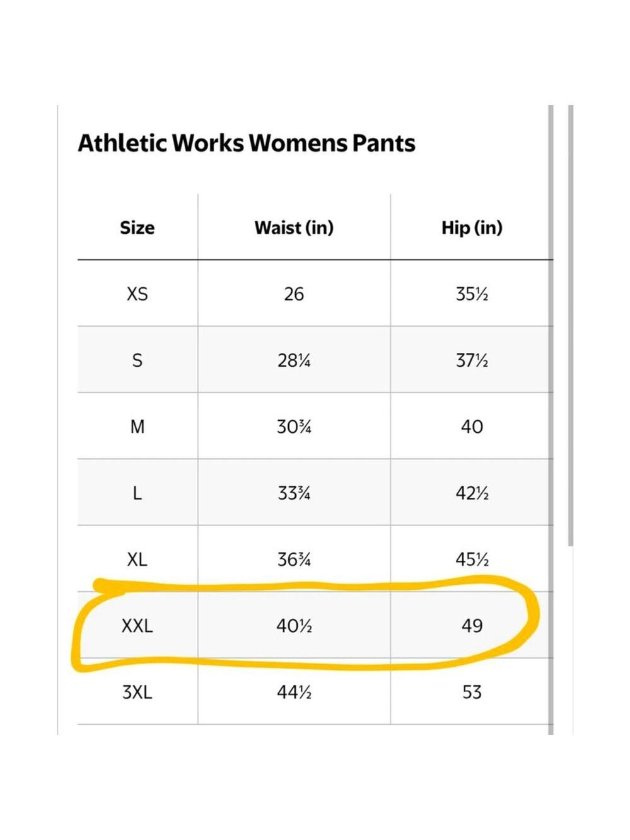Image resolution: width=630 pixels, height=840 pixels.
Task: Click the circled XXL size label
Action: point(137,626)
